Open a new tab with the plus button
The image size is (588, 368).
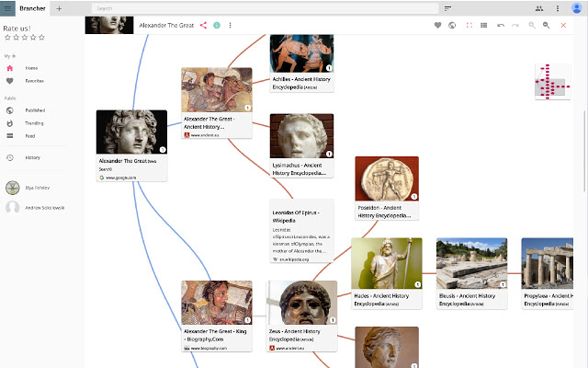pos(59,8)
